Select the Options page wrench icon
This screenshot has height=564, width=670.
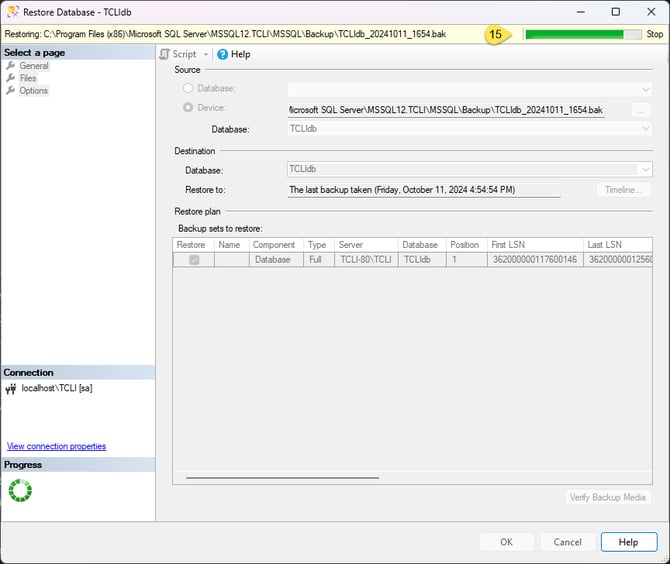click(x=11, y=91)
